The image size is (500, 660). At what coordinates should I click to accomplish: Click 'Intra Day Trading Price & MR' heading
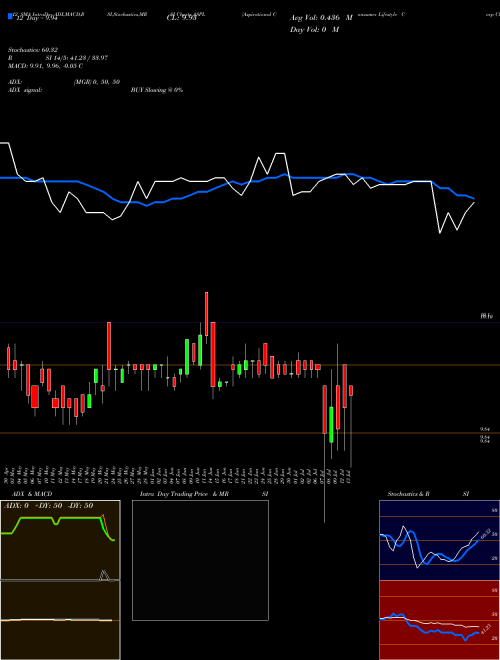184,494
